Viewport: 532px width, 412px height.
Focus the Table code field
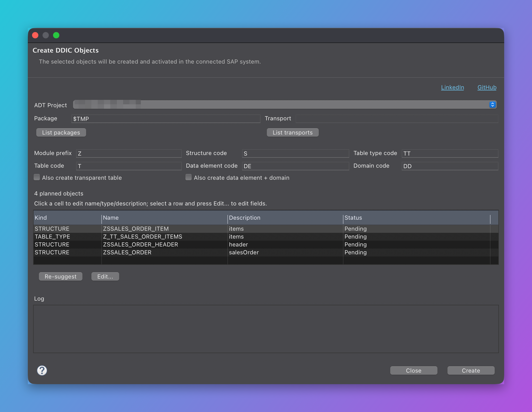coord(129,166)
